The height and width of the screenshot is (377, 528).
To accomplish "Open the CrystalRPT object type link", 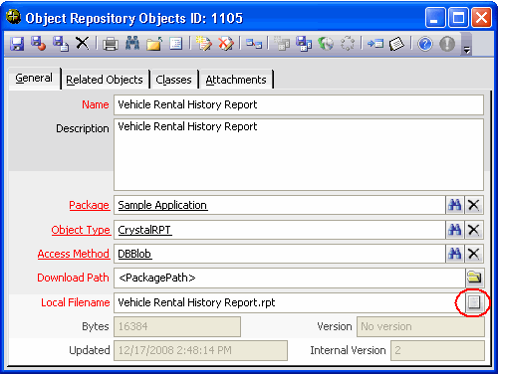I will click(144, 230).
